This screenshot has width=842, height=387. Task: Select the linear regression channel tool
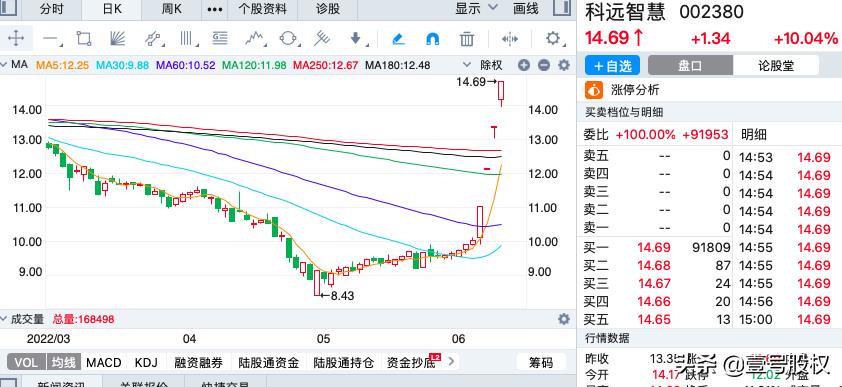click(153, 39)
